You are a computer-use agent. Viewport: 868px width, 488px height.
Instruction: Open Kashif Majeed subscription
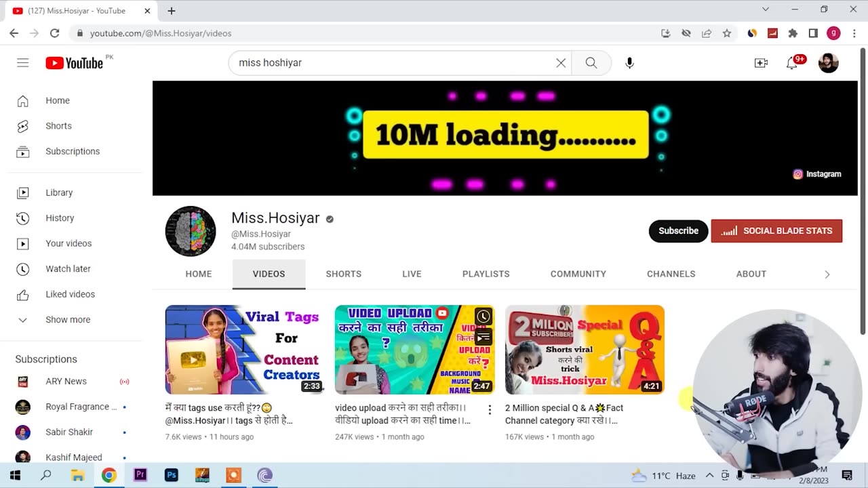click(x=75, y=457)
